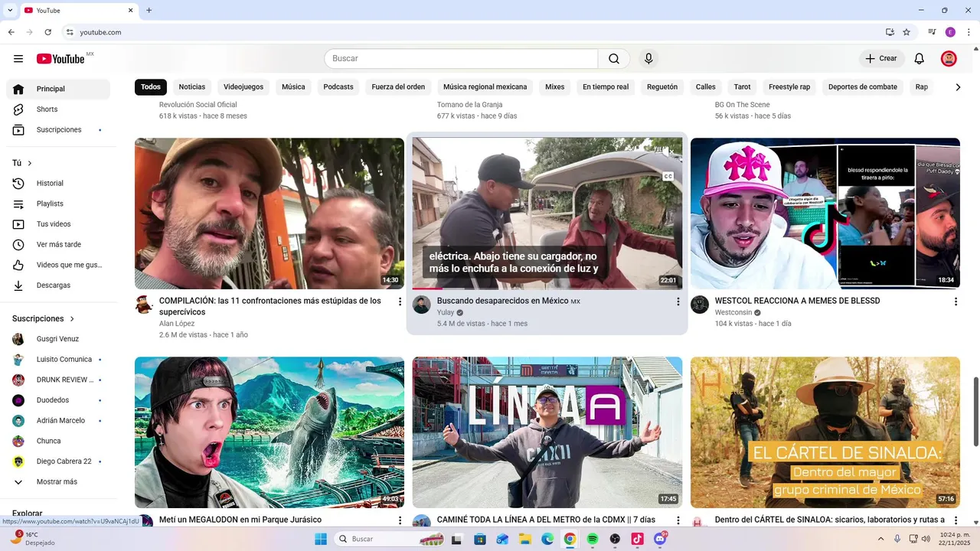Open Discord from the taskbar
980x551 pixels.
660,539
